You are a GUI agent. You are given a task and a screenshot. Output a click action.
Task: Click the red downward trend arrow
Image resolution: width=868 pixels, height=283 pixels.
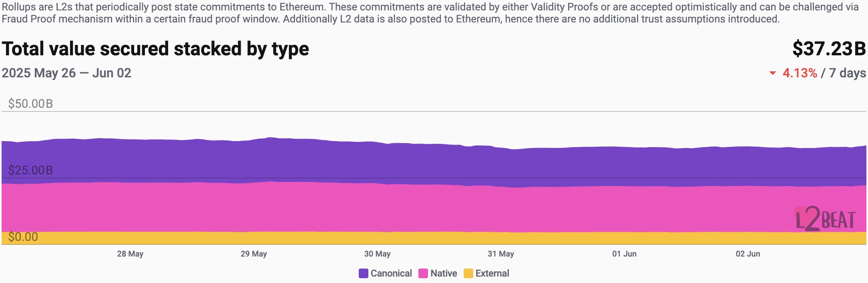click(x=773, y=73)
